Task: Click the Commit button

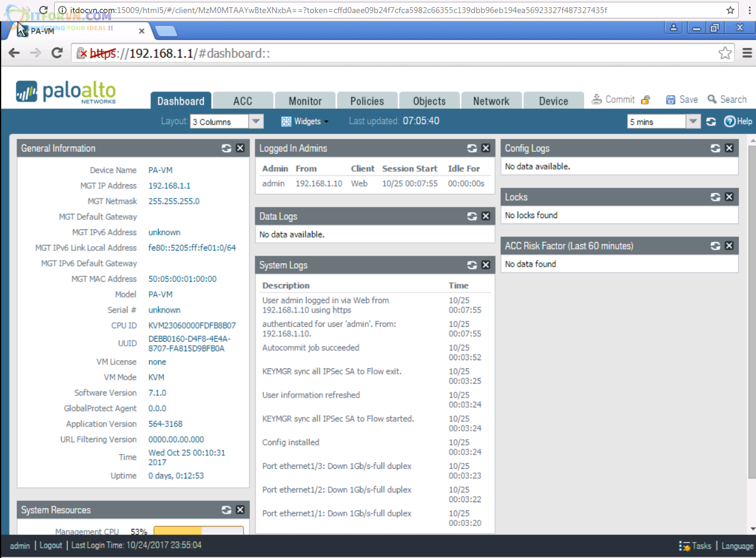Action: coord(613,100)
